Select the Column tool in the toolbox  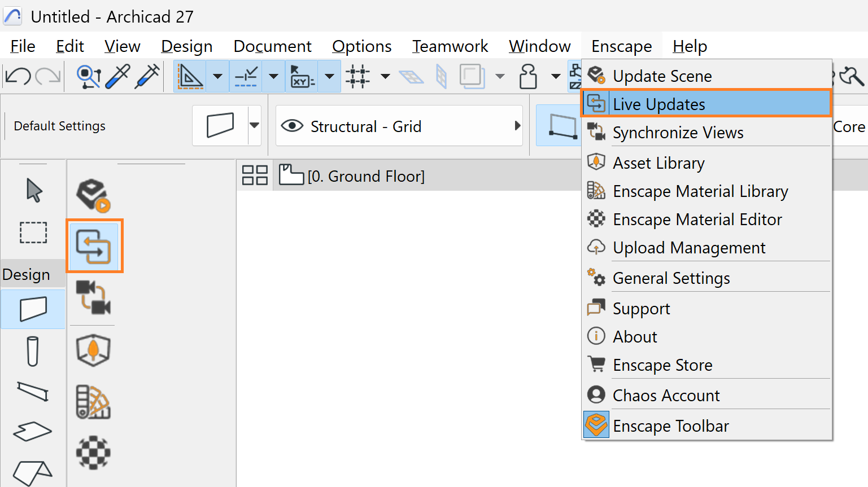(33, 351)
